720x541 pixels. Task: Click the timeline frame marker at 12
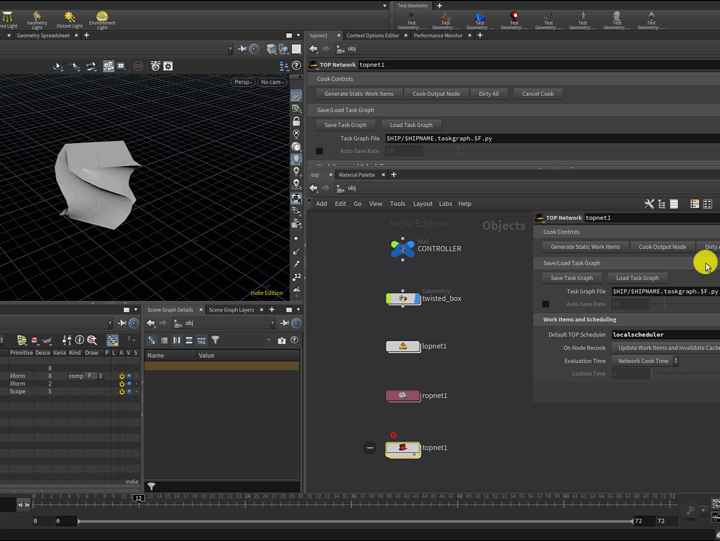click(x=139, y=498)
